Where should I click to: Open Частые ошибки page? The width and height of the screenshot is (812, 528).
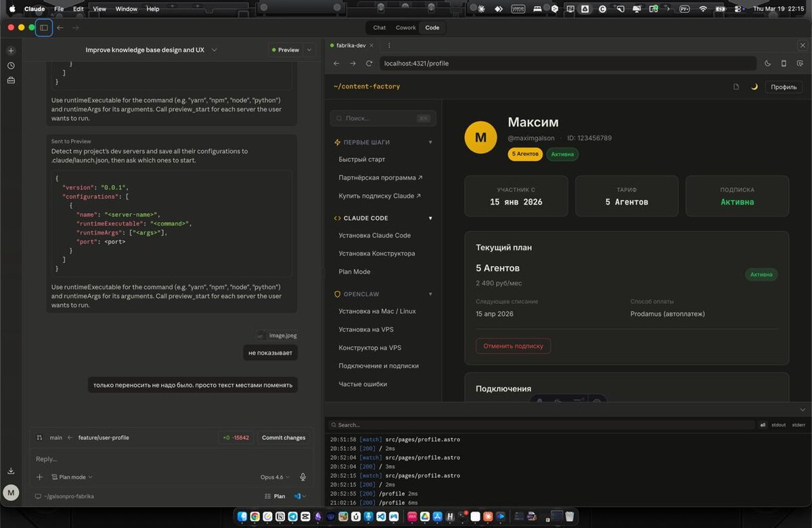[363, 384]
